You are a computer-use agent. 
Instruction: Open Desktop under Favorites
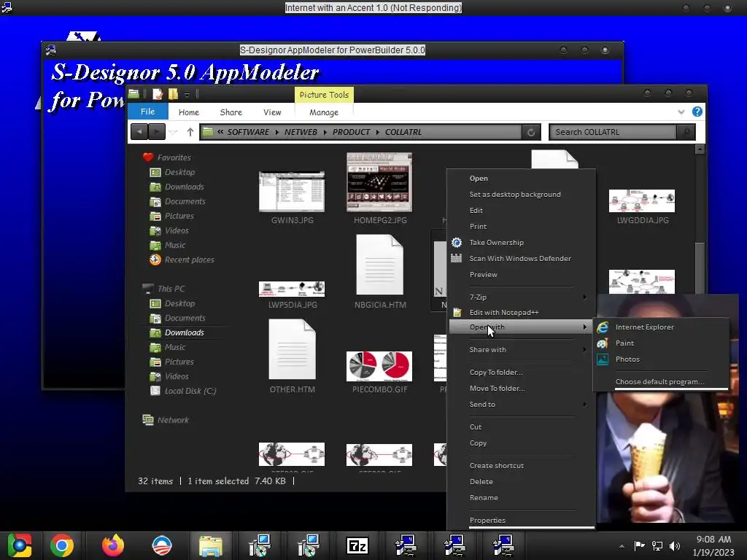[179, 172]
